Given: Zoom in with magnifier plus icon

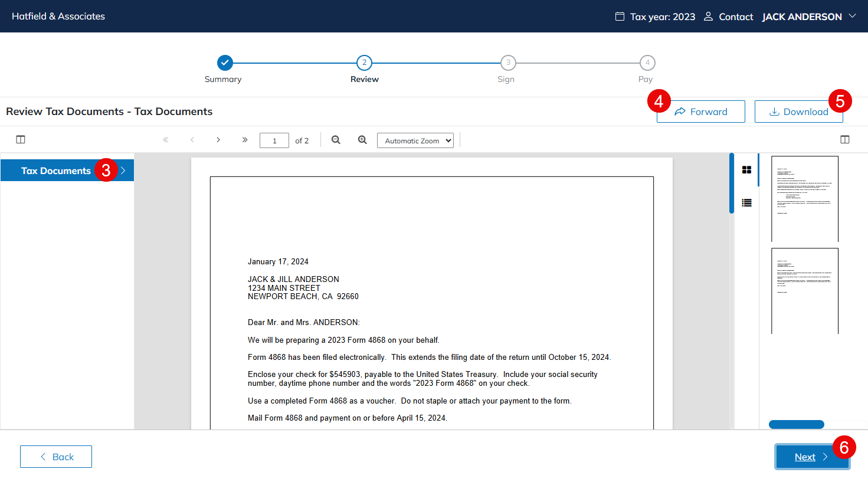Looking at the screenshot, I should [362, 140].
